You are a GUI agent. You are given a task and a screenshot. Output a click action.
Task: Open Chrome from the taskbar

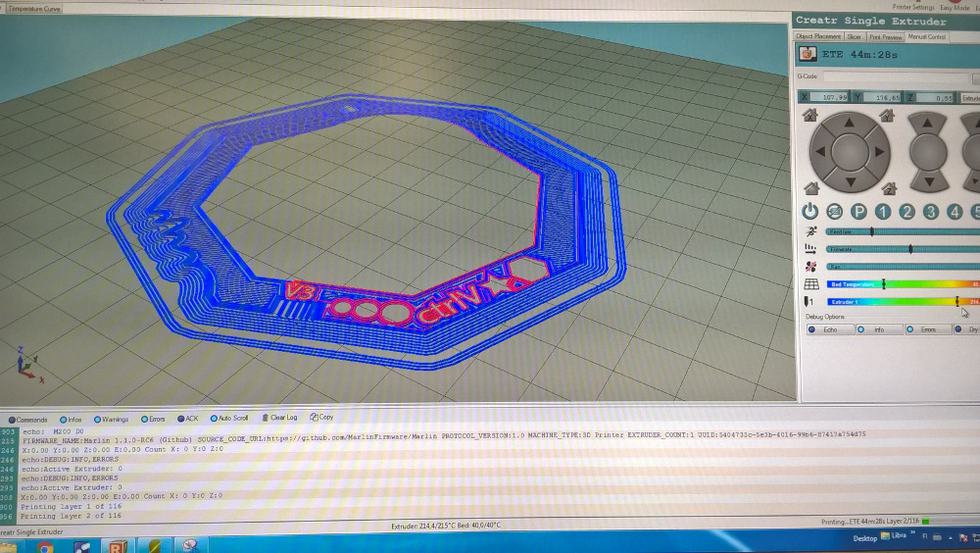click(45, 546)
